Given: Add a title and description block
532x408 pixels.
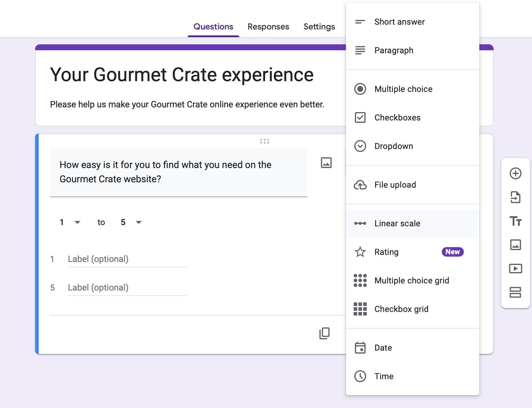Looking at the screenshot, I should tap(515, 221).
